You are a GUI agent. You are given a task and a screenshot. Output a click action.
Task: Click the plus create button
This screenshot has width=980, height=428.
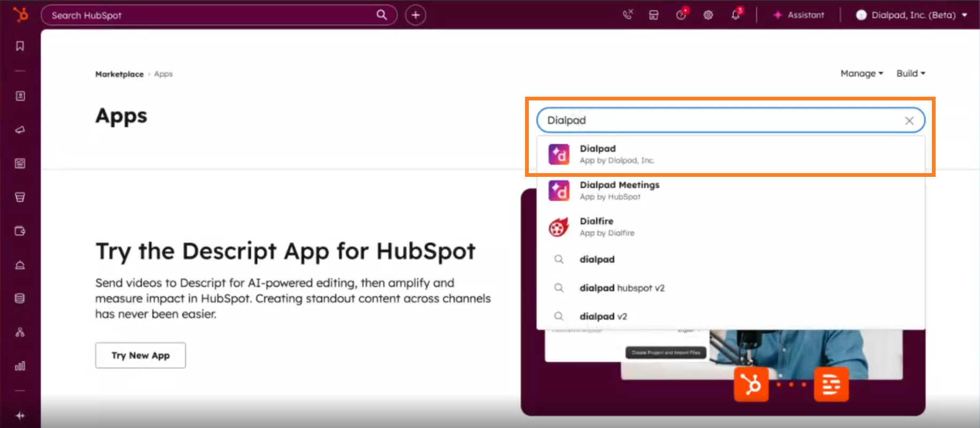point(415,15)
